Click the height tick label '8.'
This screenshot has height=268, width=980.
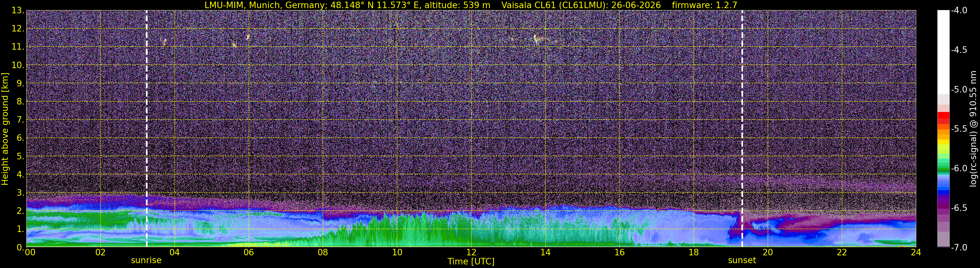[20, 101]
